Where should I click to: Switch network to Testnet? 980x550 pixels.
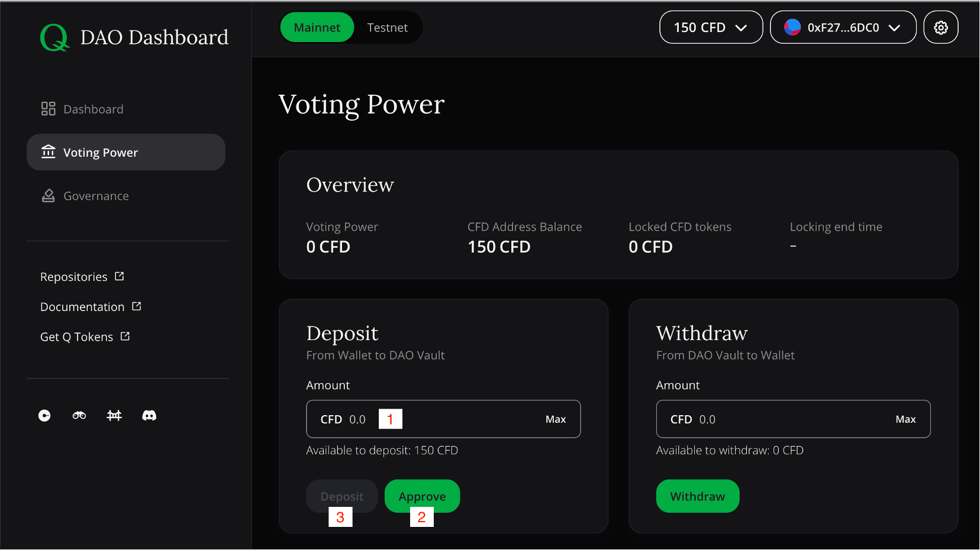tap(387, 28)
